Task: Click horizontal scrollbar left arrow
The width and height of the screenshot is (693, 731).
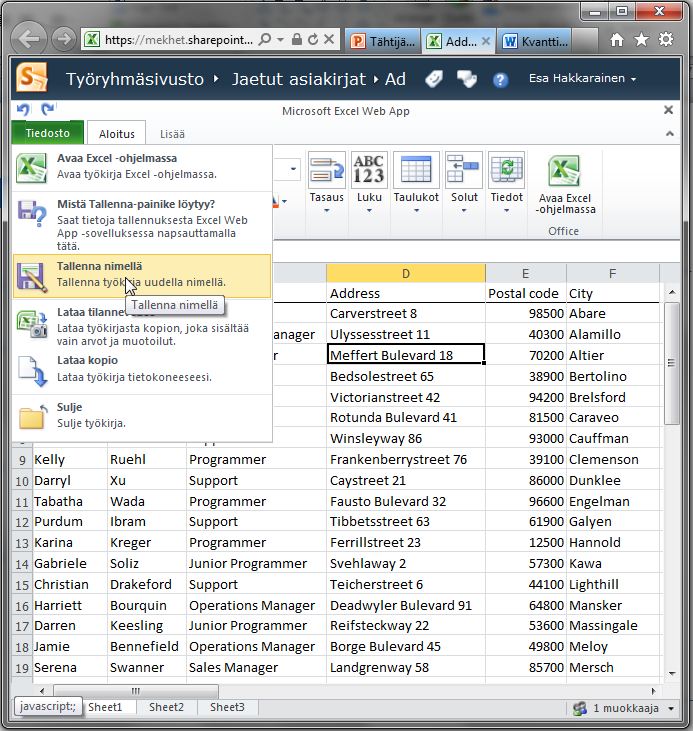Action: 42,691
